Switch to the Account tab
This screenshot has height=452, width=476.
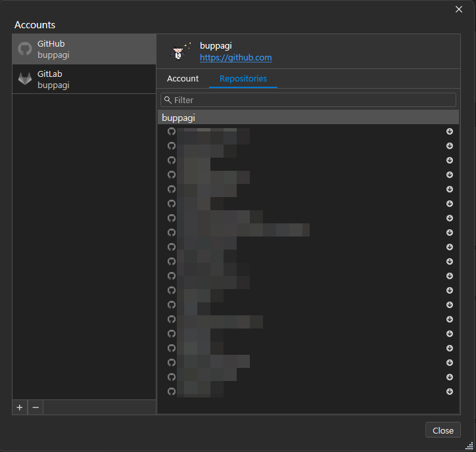(x=183, y=79)
